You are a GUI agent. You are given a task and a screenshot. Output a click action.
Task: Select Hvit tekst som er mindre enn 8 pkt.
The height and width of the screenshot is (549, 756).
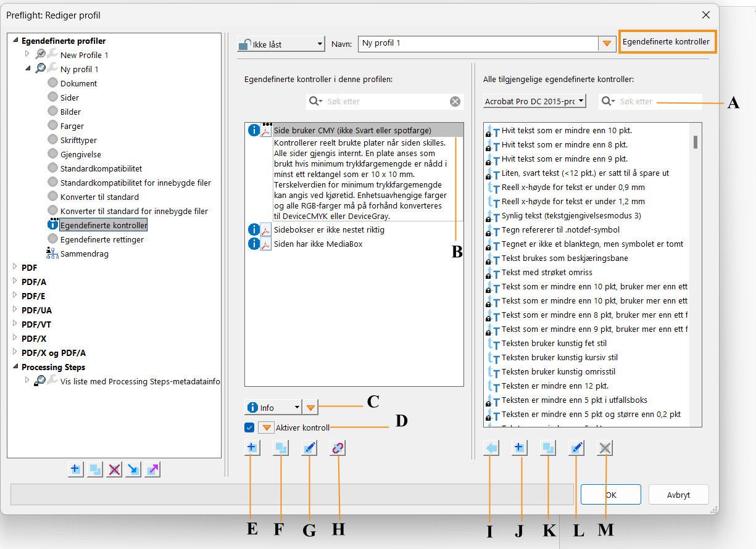point(565,144)
